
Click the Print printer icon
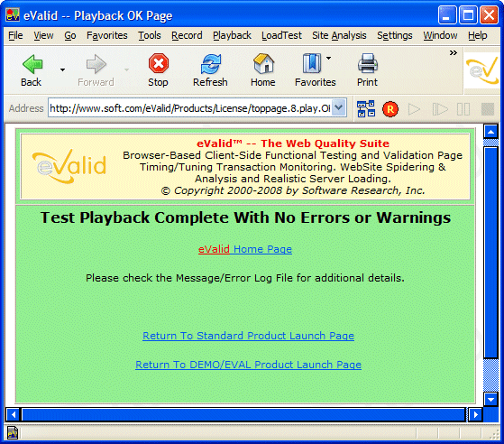click(367, 63)
